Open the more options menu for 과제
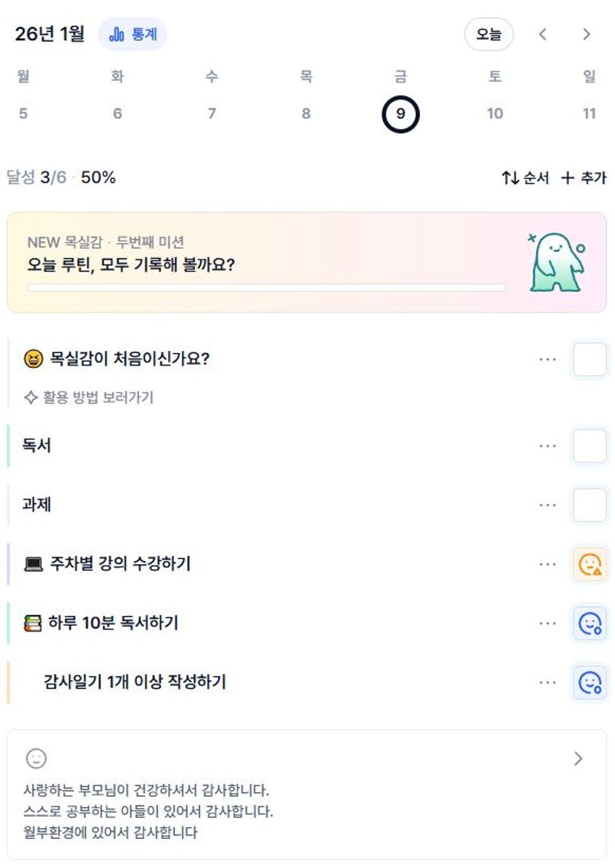The width and height of the screenshot is (615, 868). click(x=548, y=505)
